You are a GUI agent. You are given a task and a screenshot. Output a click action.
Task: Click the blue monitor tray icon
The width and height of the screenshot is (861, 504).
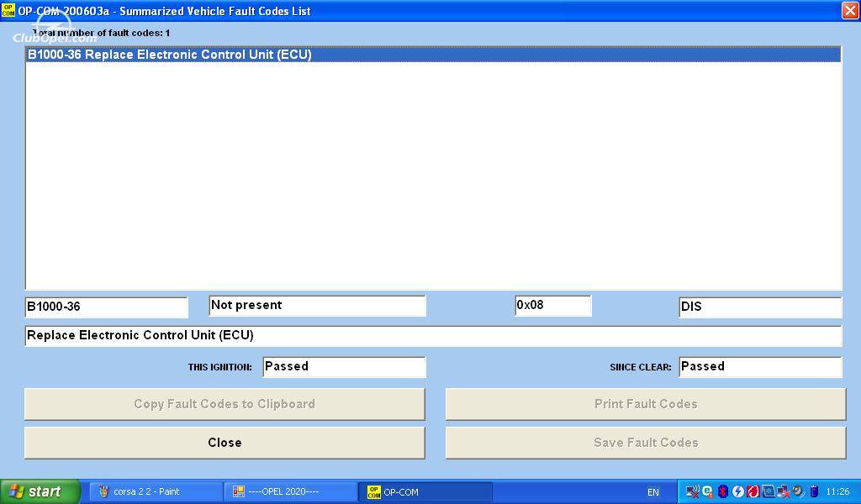point(769,491)
